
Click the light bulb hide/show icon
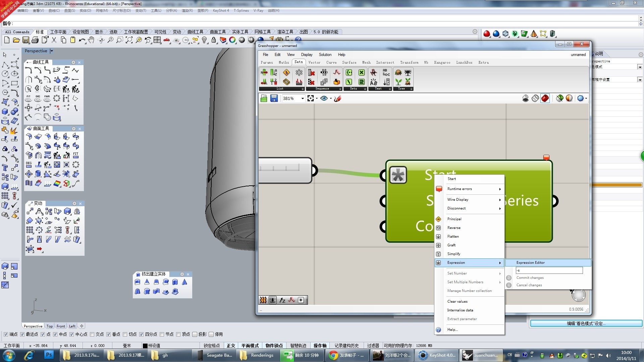tap(204, 40)
